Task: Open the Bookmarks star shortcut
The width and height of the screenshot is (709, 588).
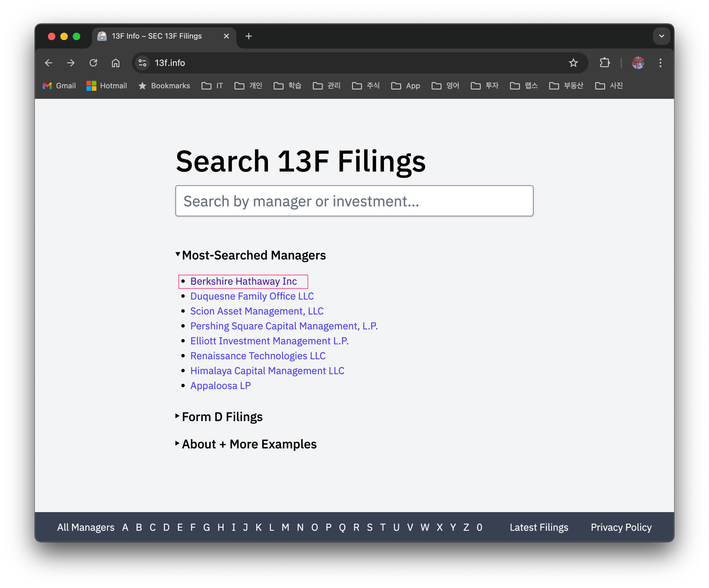Action: tap(164, 86)
